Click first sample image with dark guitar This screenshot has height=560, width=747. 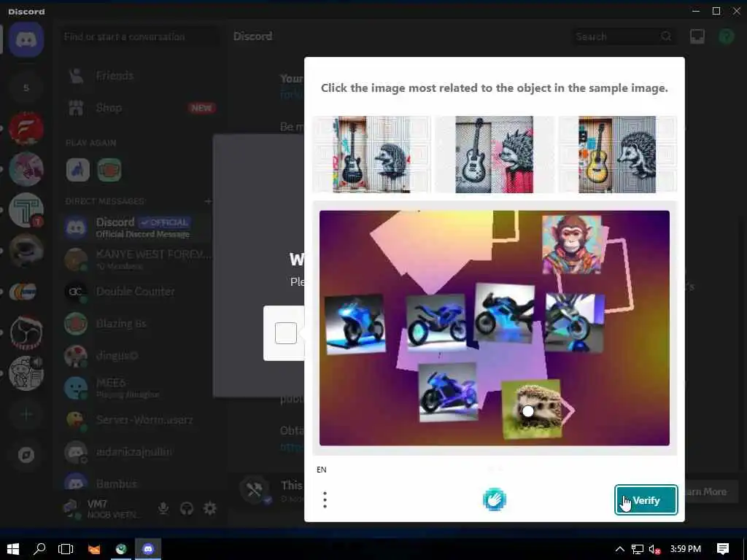pos(371,155)
